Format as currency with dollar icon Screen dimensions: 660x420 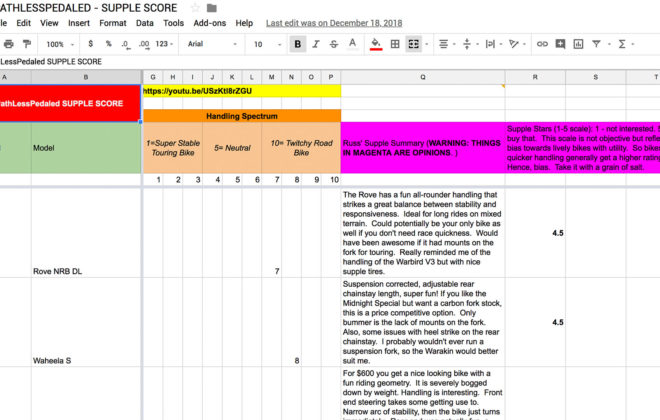(91, 44)
